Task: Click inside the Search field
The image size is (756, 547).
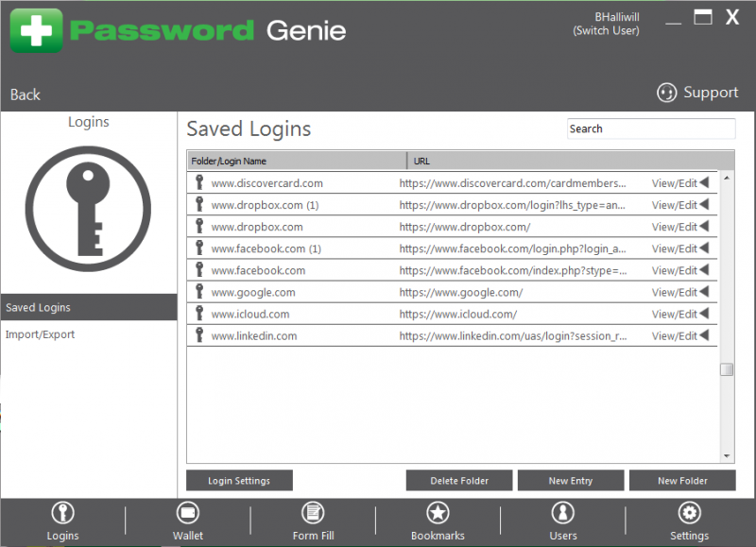Action: (650, 128)
